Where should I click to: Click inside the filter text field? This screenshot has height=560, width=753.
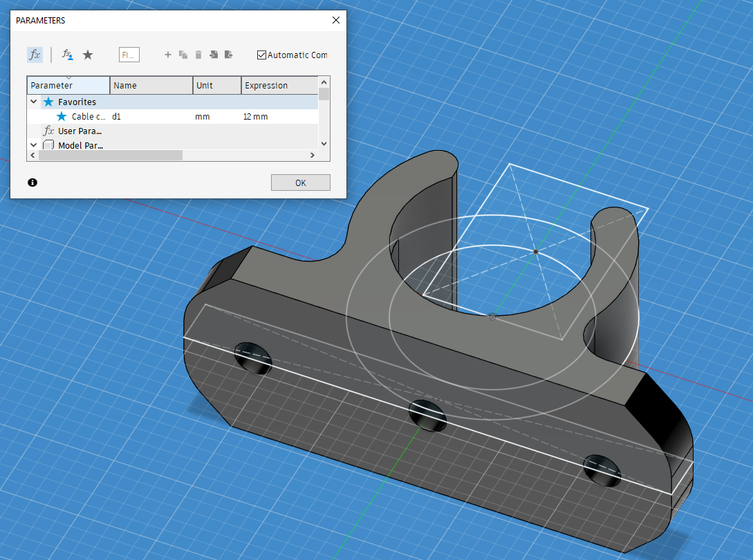(129, 54)
